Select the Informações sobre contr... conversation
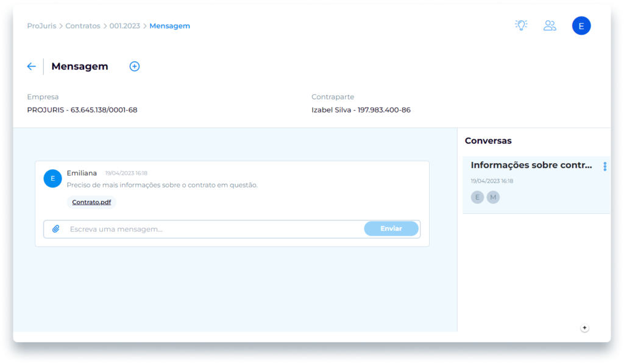Viewport: 624px width, 364px height. [x=531, y=165]
